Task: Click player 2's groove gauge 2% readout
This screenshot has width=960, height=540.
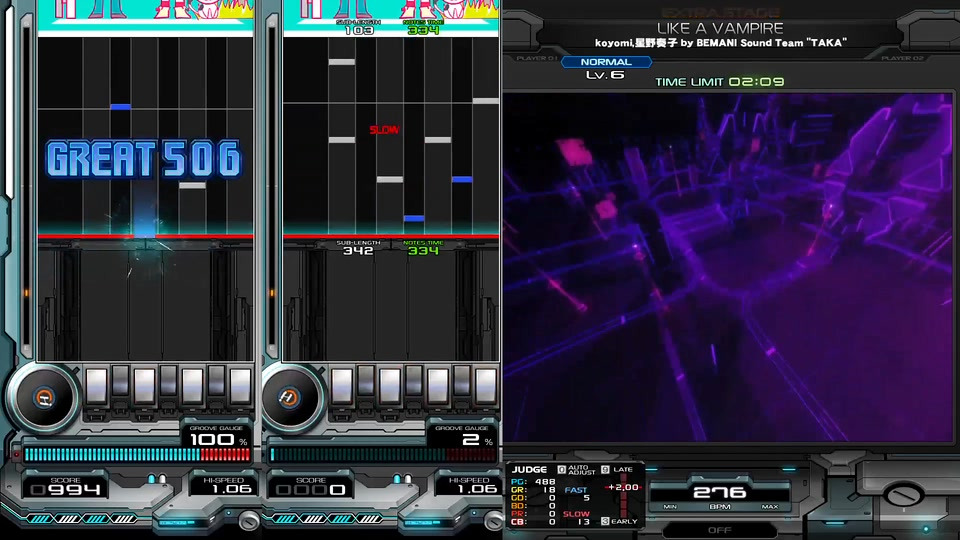Action: [477, 440]
